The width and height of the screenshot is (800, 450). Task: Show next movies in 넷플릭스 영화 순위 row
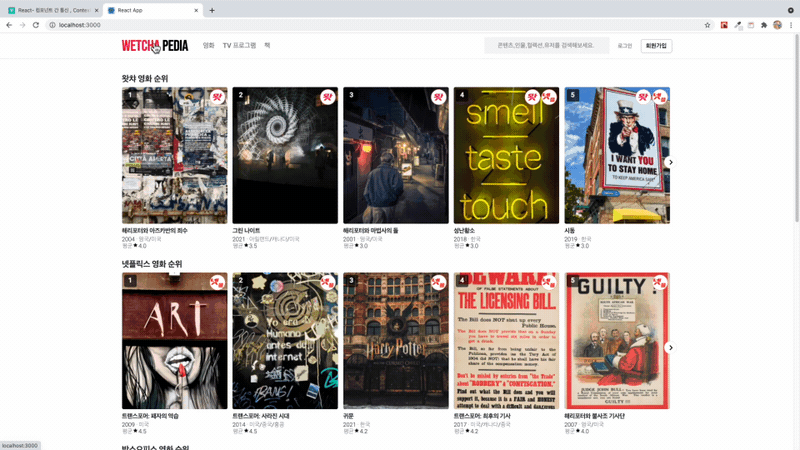pyautogui.click(x=670, y=347)
